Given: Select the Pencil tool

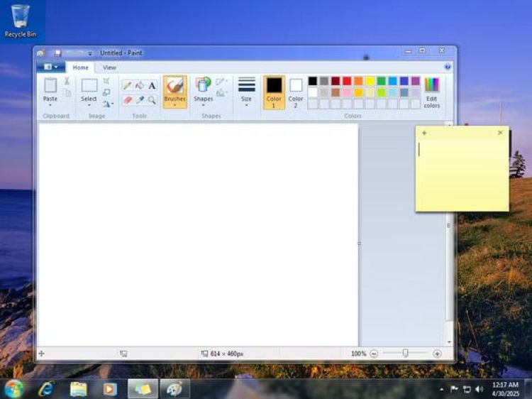Looking at the screenshot, I should click(x=127, y=85).
